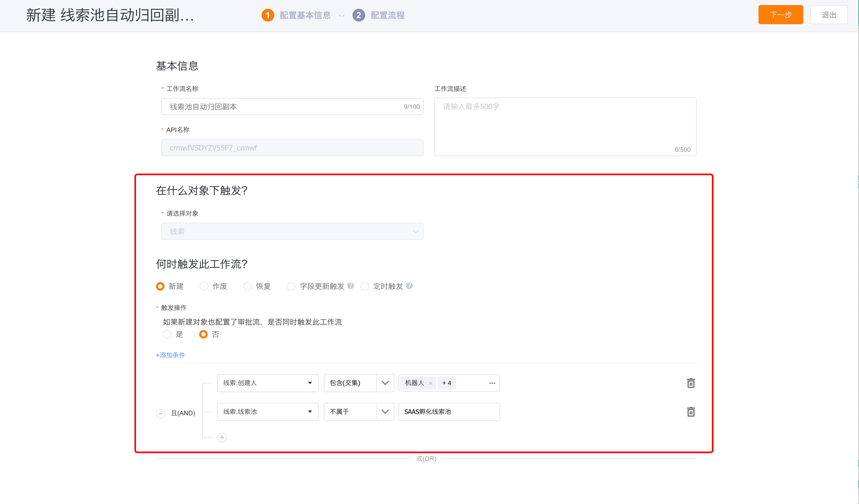Open the 线索.创建人 field dropdown
The height and width of the screenshot is (504, 859).
pos(268,383)
